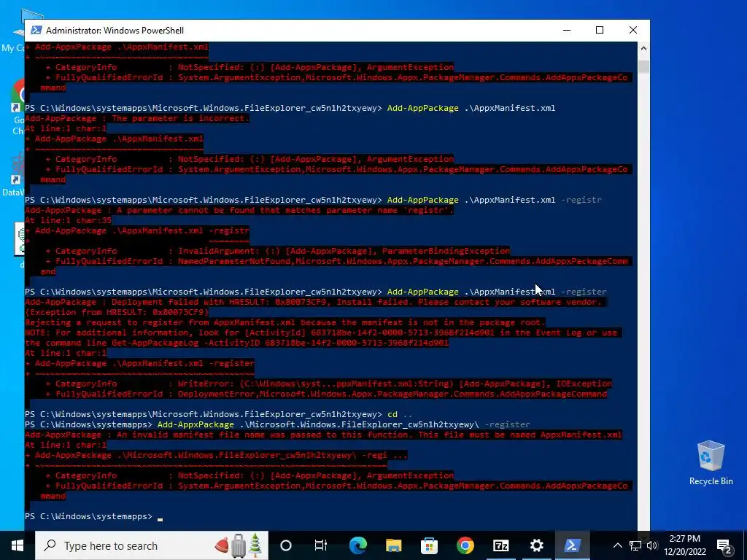This screenshot has width=747, height=560.
Task: Click the PowerShell icon in the title bar
Action: [x=36, y=30]
